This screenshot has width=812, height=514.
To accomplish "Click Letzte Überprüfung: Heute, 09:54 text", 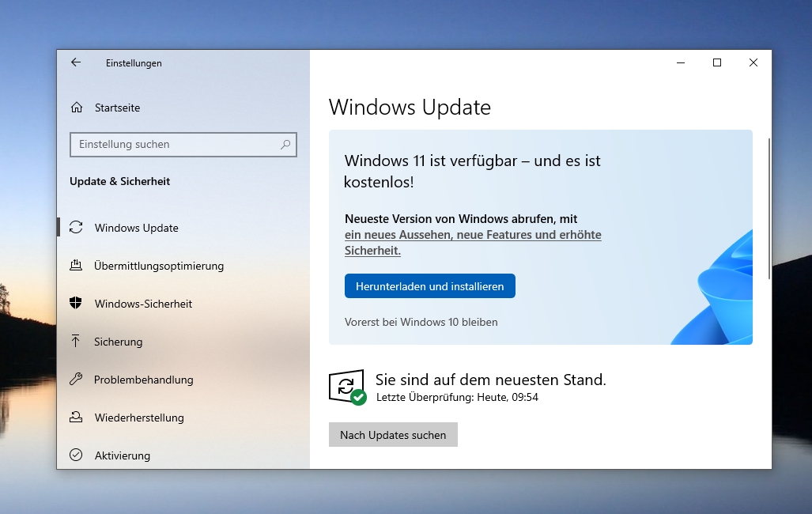I will [x=457, y=398].
